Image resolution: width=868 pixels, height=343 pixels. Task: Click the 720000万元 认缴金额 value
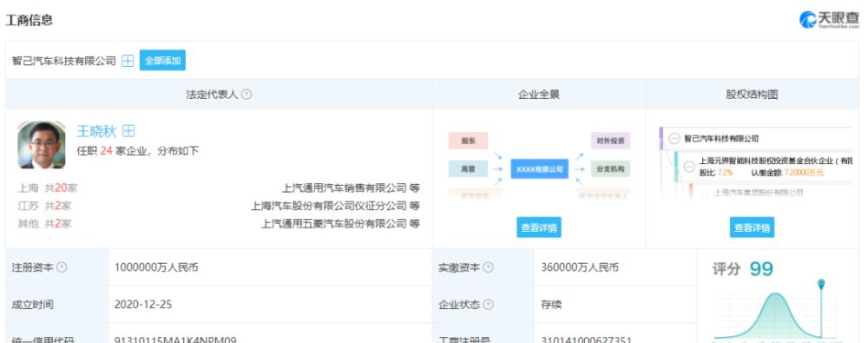tap(805, 173)
